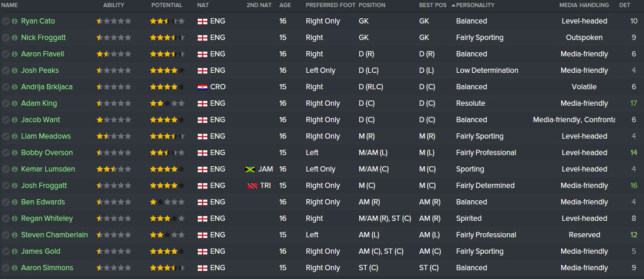
Task: Click the info icon next to Aaron Simmons
Action: [14, 268]
